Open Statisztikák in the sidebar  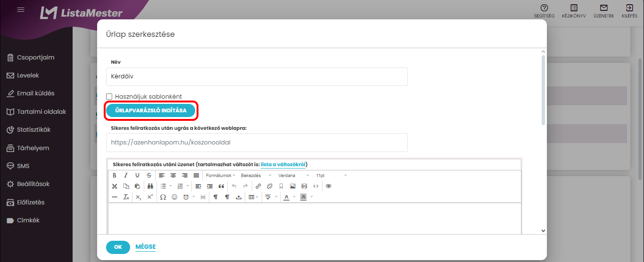[x=33, y=130]
